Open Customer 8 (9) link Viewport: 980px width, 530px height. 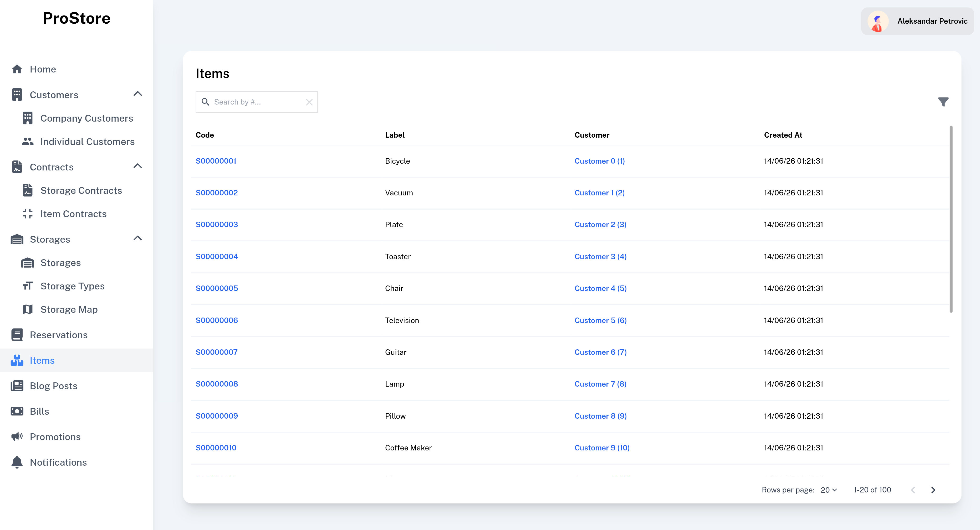[600, 416]
